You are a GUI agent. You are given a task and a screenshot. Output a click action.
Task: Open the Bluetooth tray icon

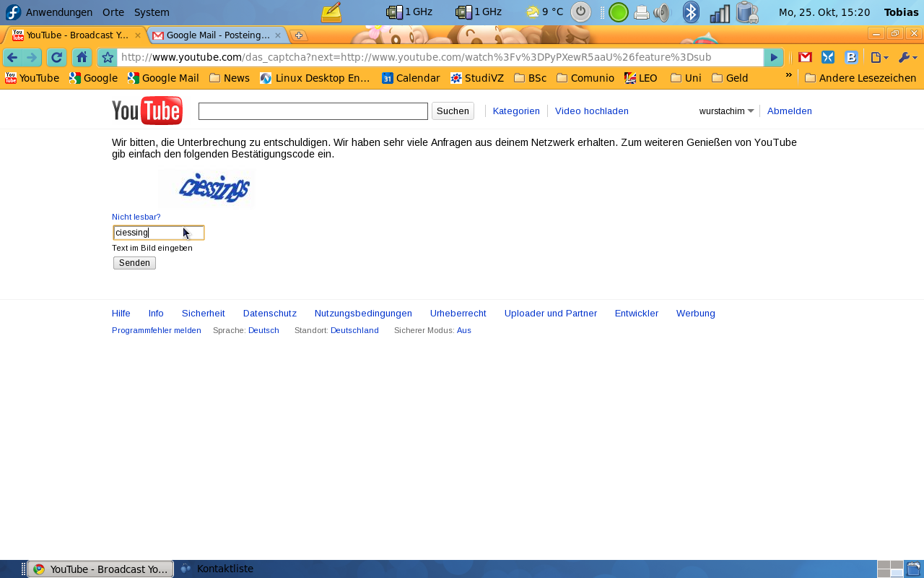click(691, 12)
